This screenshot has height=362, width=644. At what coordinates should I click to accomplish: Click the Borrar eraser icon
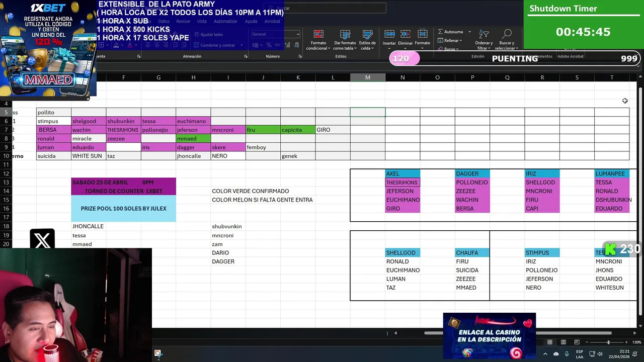tap(440, 49)
